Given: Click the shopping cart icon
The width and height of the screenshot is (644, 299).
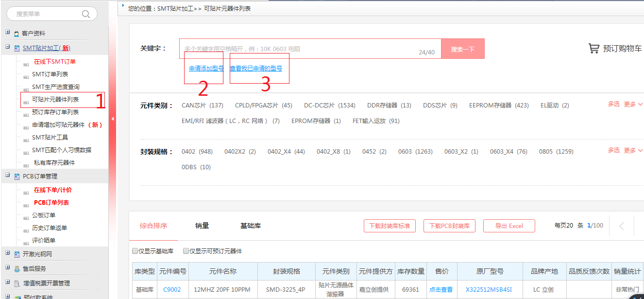Looking at the screenshot, I should (593, 49).
